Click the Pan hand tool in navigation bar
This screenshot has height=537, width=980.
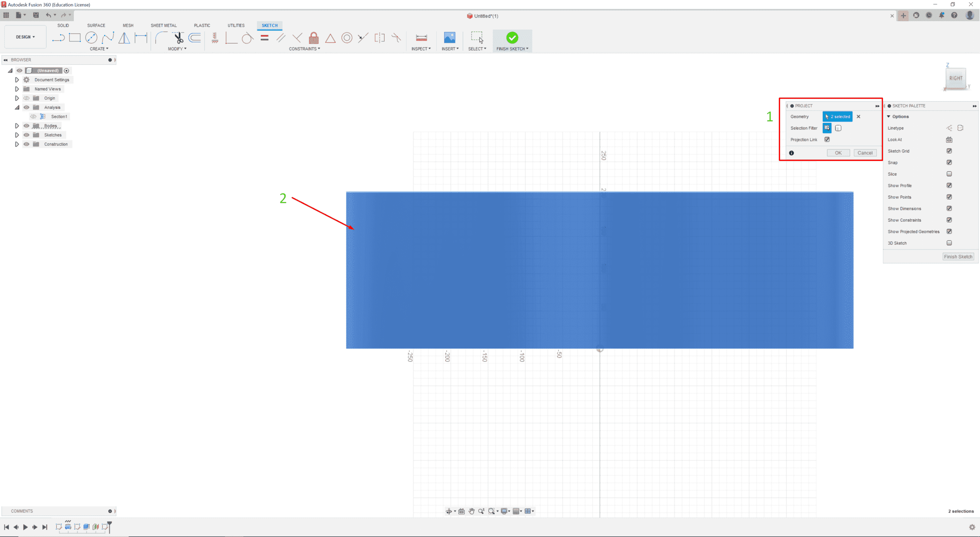tap(471, 511)
